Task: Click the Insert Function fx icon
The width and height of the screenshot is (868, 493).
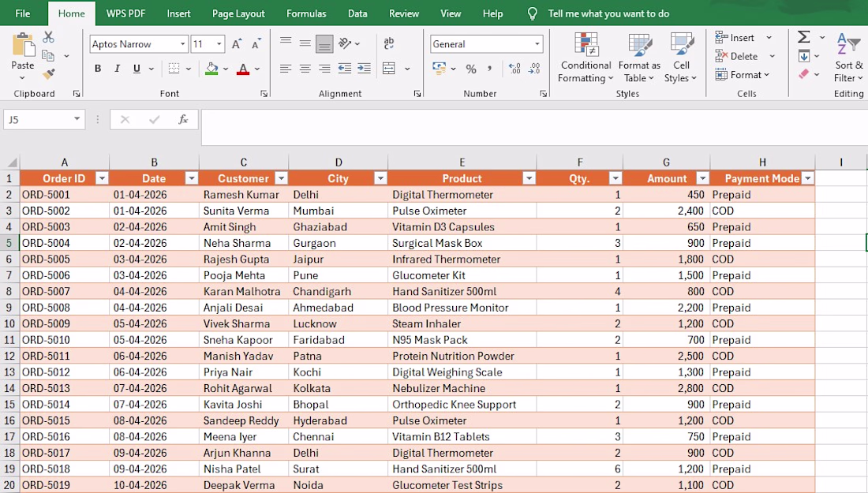Action: [x=183, y=119]
